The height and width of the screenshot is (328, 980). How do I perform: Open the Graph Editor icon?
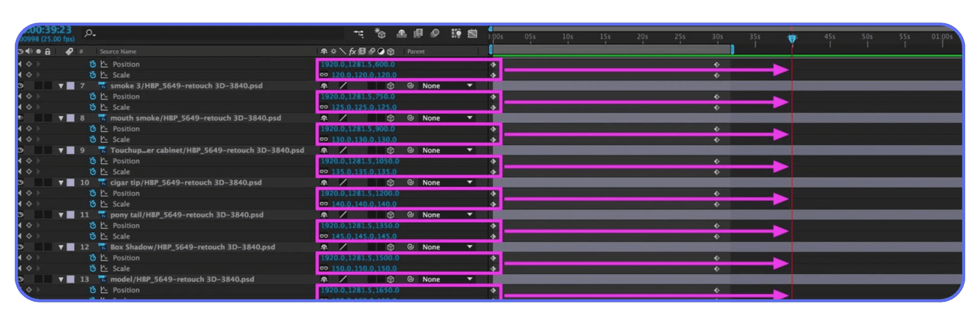tap(473, 33)
